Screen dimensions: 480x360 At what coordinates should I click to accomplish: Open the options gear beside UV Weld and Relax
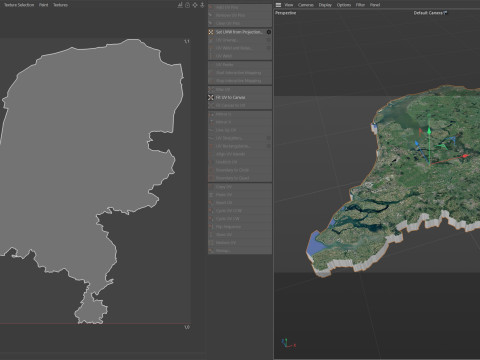click(x=269, y=48)
